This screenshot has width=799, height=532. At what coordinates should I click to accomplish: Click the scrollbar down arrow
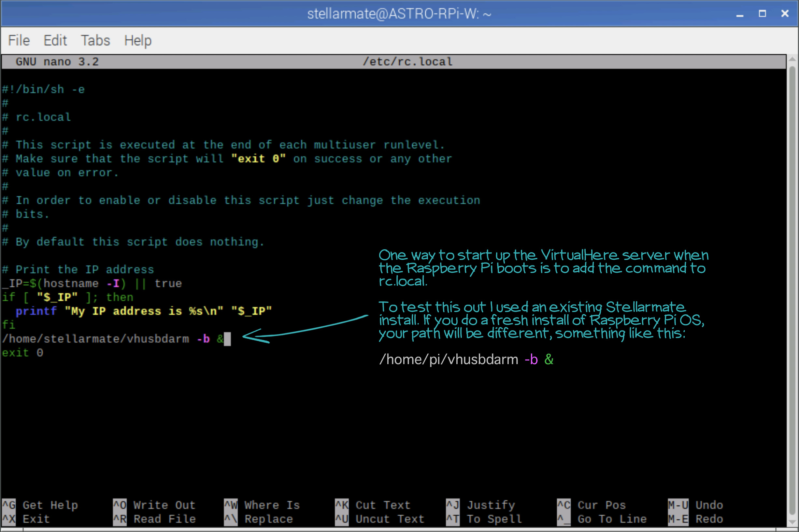point(792,523)
